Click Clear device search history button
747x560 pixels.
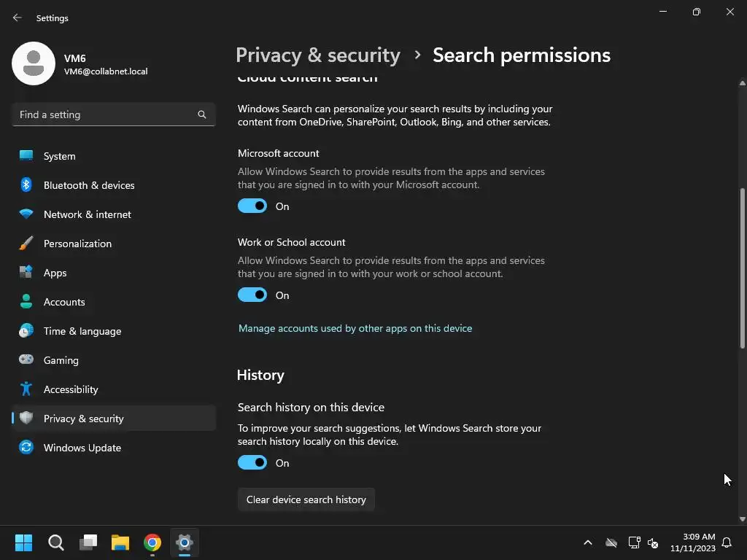click(x=306, y=499)
